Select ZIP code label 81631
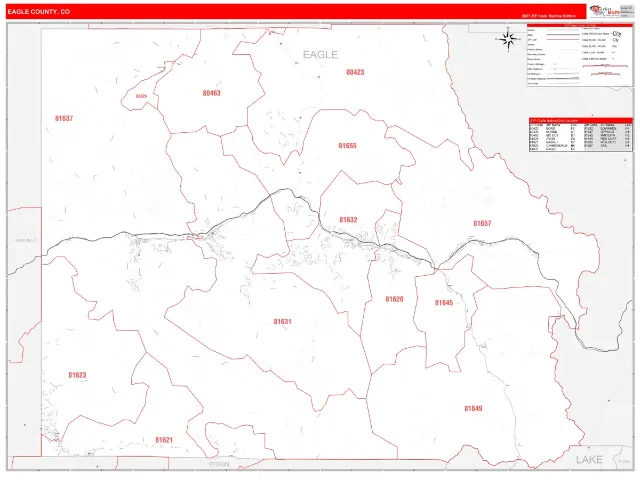The image size is (640, 480). (x=282, y=322)
